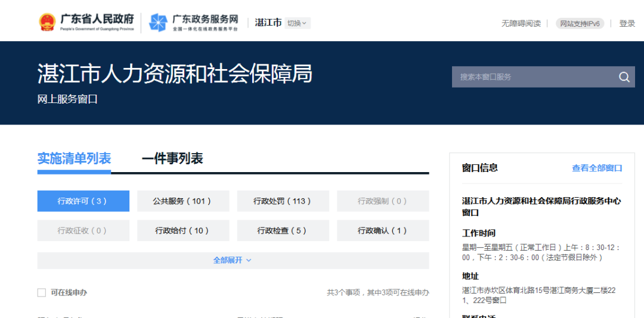
Task: Select the 行政检查 (5) category
Action: (283, 230)
